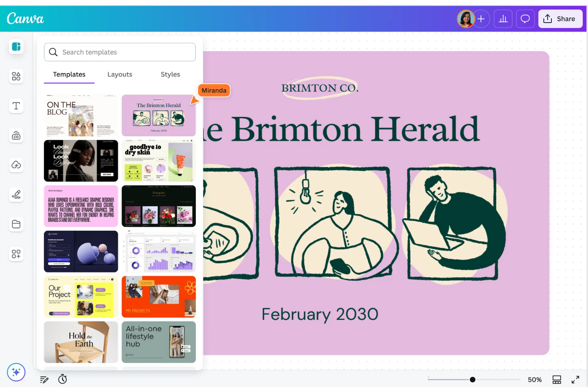Open the Elements shapes panel
Image resolution: width=588 pixels, height=392 pixels.
pyautogui.click(x=16, y=76)
